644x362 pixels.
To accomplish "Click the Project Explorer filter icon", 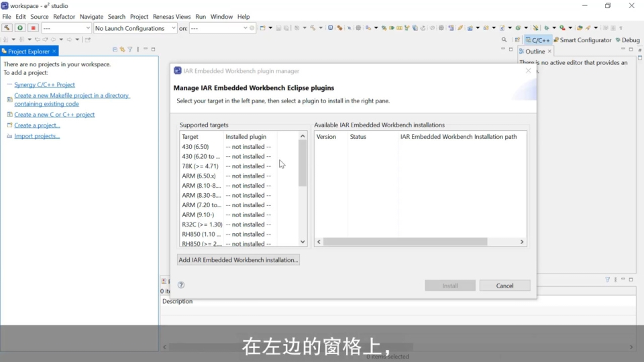I will (x=130, y=50).
